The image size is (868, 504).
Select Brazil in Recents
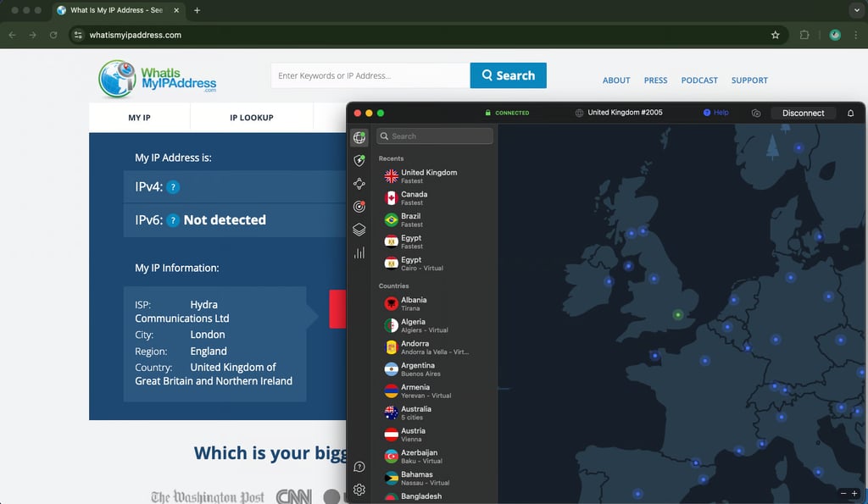click(x=435, y=219)
